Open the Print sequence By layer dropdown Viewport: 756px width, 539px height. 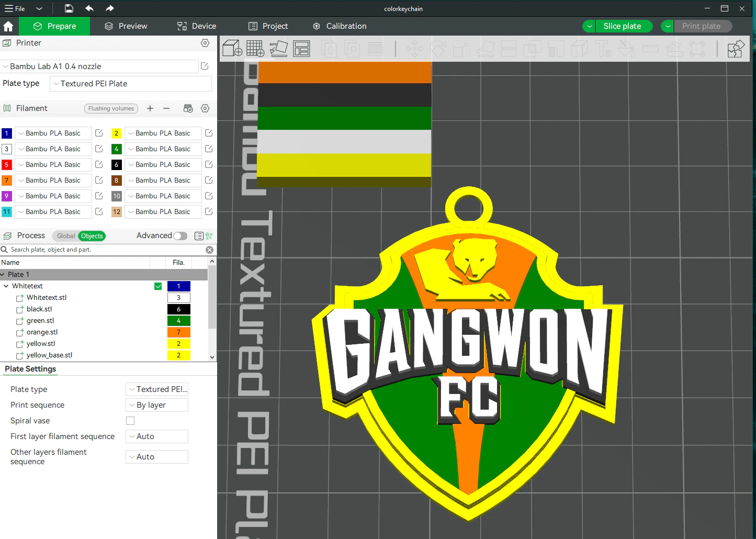coord(157,405)
